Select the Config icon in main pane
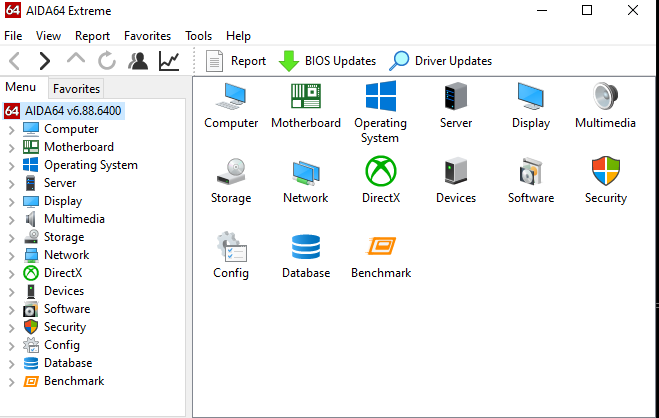 [232, 247]
